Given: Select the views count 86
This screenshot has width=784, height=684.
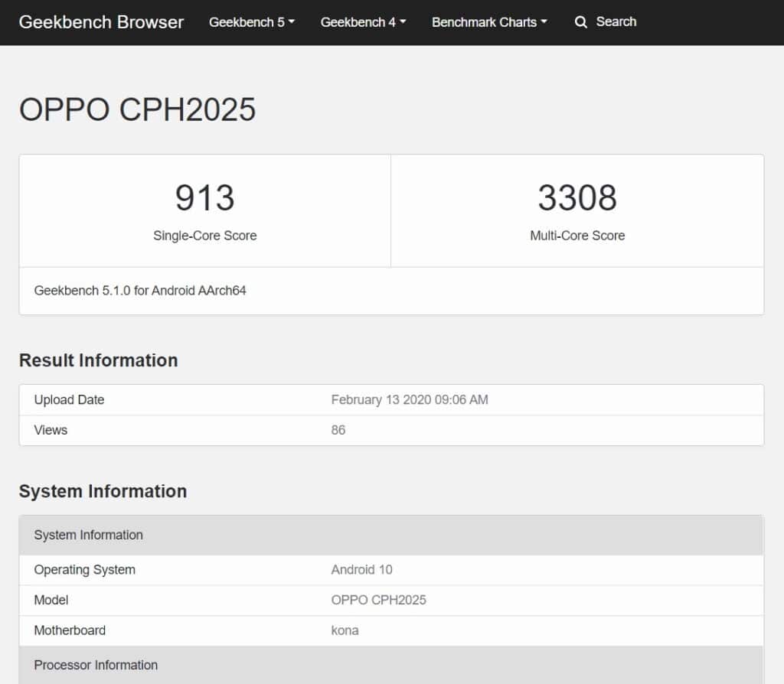Looking at the screenshot, I should (338, 430).
